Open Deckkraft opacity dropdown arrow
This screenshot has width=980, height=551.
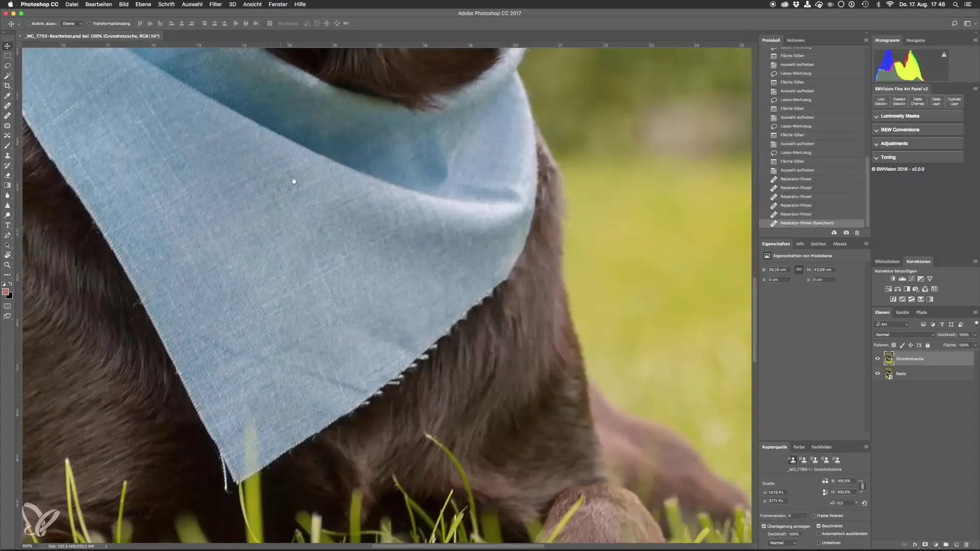(975, 335)
